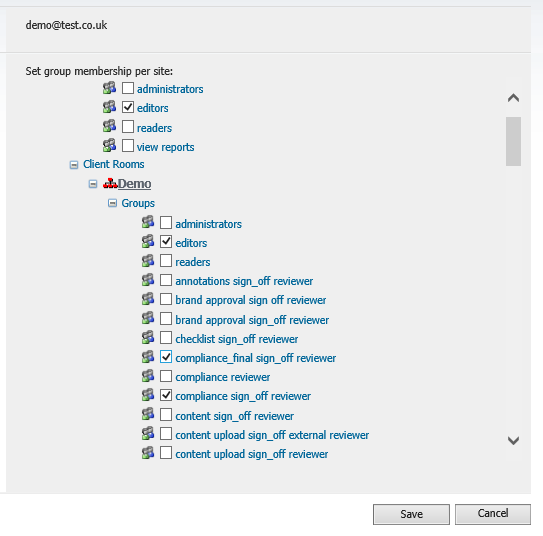Cancel the group membership dialog

(493, 514)
